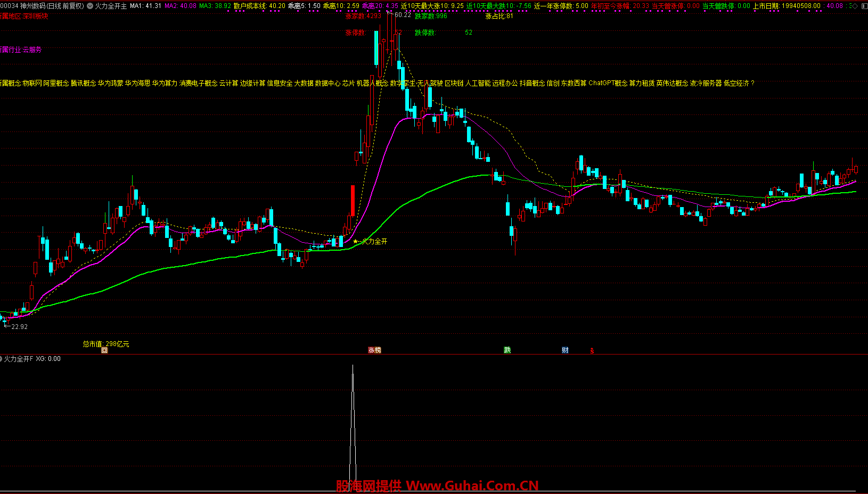This screenshot has width=868, height=494.
Task: Click the 当天曾涨停: 0.00 label
Action: (676, 6)
